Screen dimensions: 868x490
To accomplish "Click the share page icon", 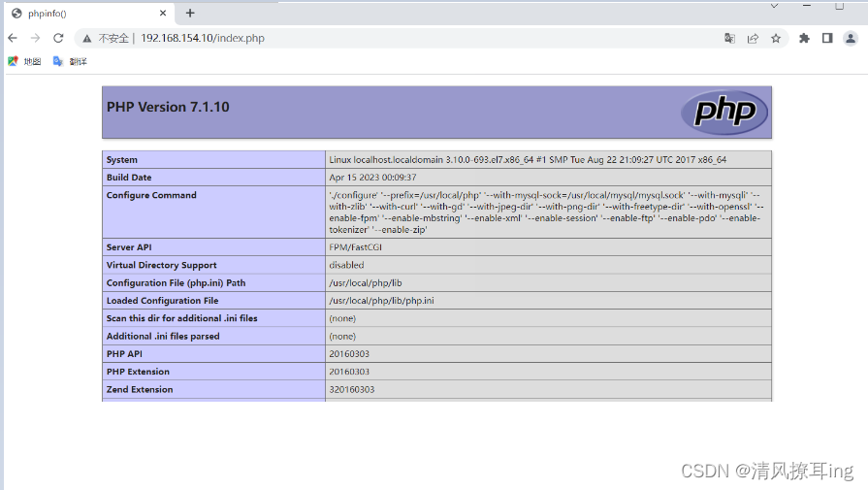I will [753, 38].
